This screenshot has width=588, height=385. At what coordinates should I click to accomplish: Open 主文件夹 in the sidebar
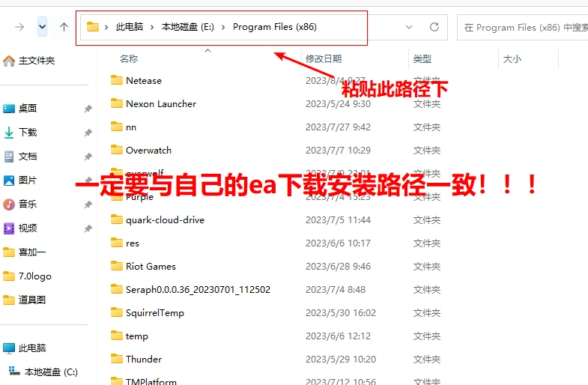pyautogui.click(x=36, y=60)
